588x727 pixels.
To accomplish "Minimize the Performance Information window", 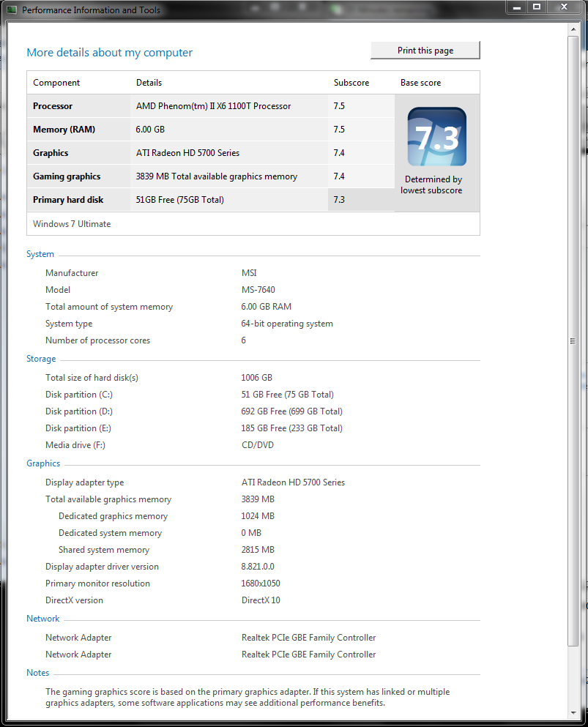I will click(x=518, y=7).
